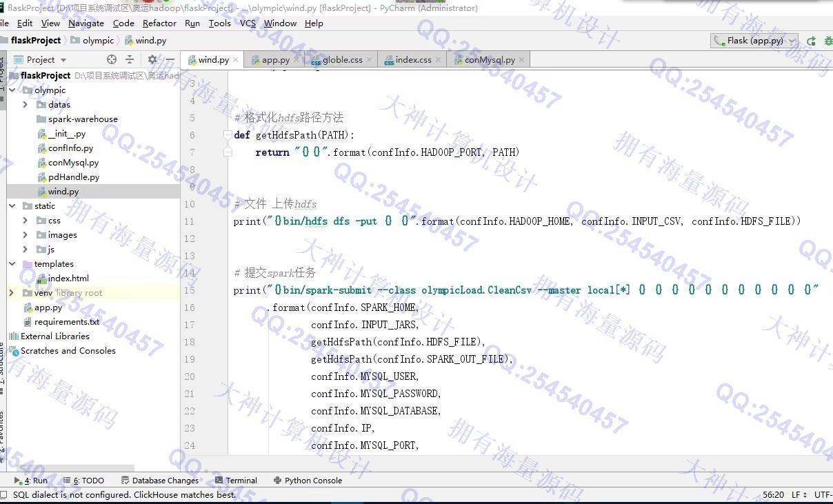Open the Refactor menu

(x=159, y=23)
